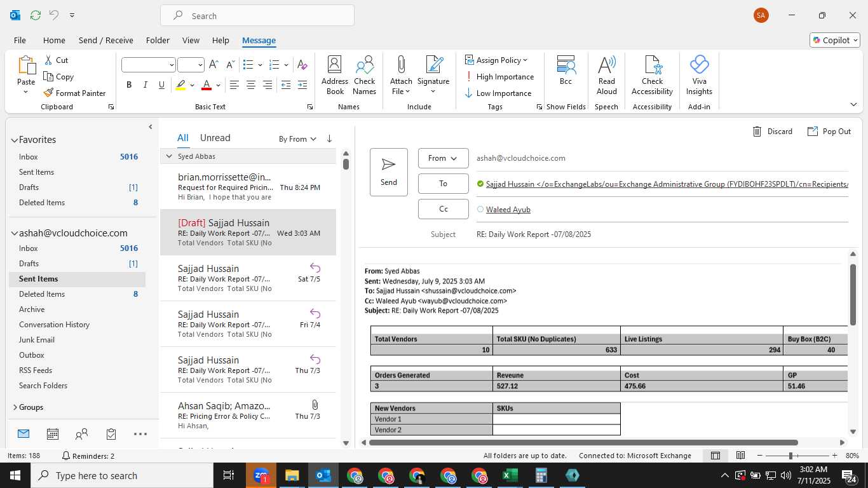Open the From account dropdown
The image size is (868, 488).
tap(443, 158)
